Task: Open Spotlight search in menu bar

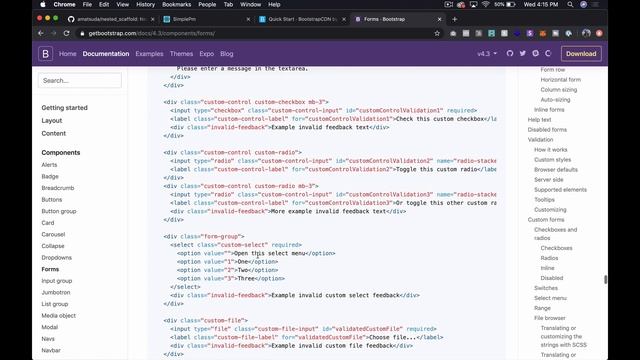Action: (570, 4)
